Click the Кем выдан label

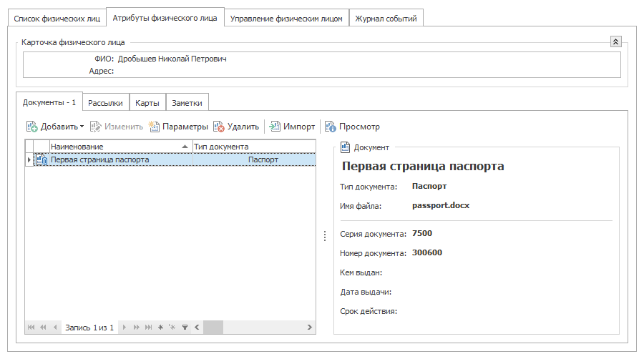(361, 272)
